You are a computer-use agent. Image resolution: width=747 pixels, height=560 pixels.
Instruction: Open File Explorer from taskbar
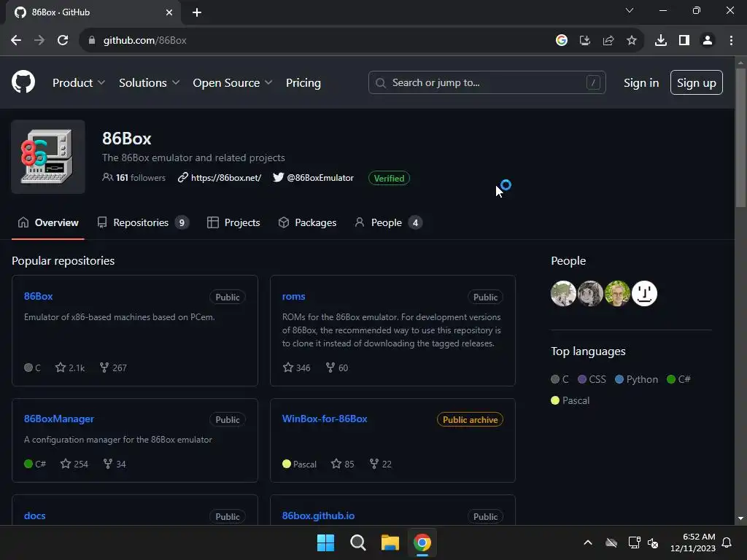pyautogui.click(x=390, y=542)
